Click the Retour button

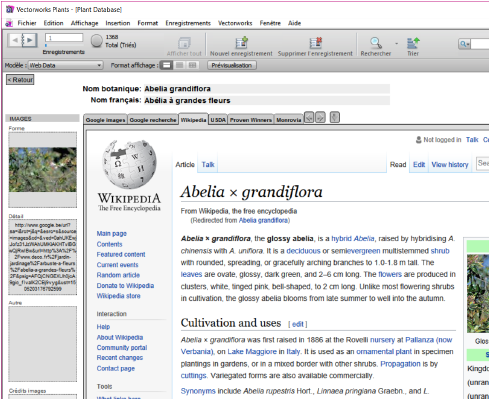[20, 80]
